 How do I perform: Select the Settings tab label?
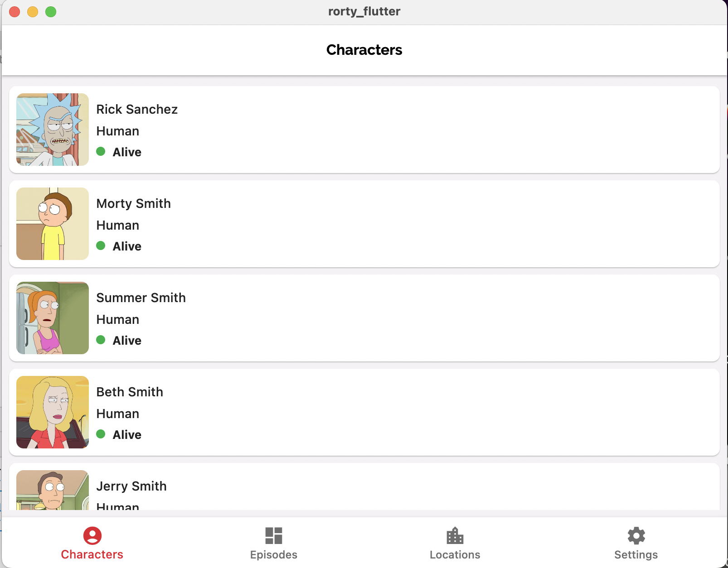[636, 555]
